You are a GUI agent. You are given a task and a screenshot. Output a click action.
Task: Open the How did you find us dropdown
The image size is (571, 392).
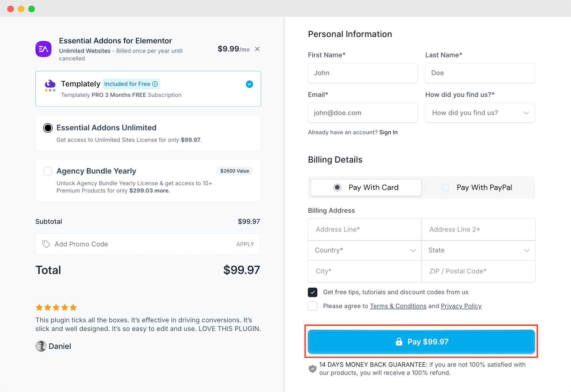[480, 113]
